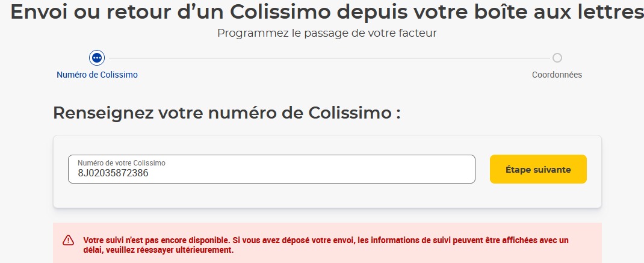Click the red warning triangle icon
644x263 pixels.
tap(68, 240)
